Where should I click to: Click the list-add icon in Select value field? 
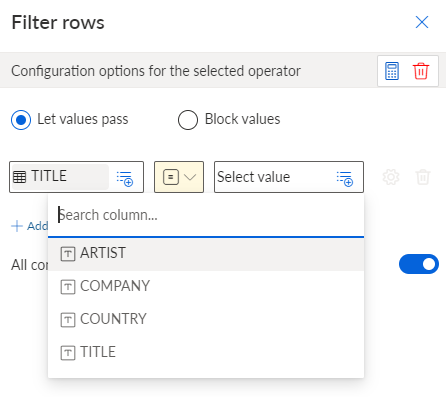[x=345, y=178]
